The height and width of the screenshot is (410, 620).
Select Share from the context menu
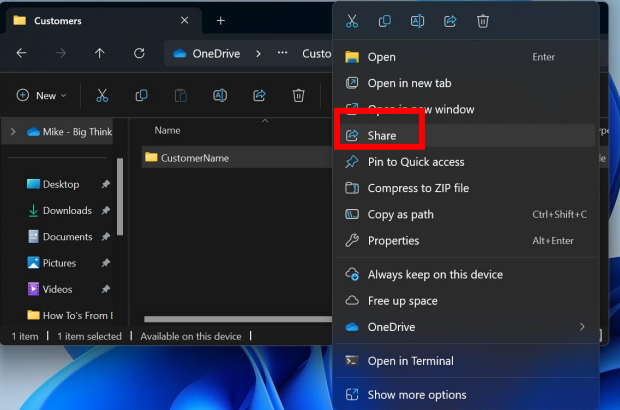tap(466, 136)
